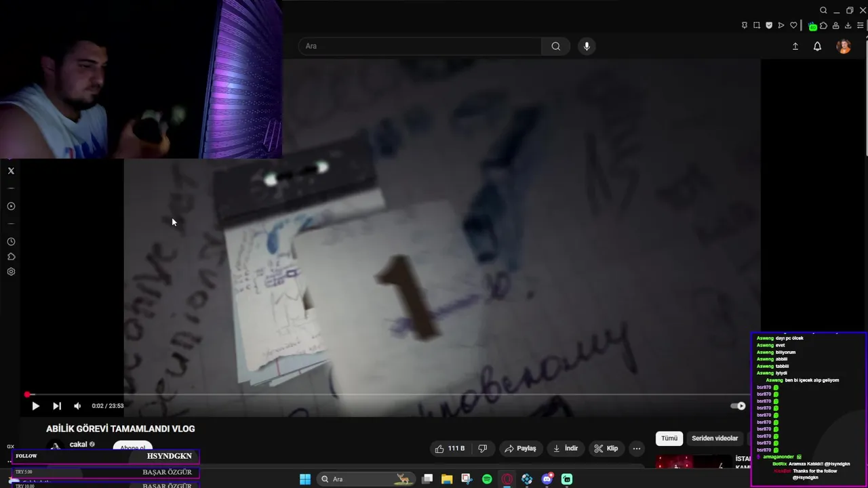This screenshot has height=488, width=868.
Task: Open the cakal channel name link
Action: coord(78,445)
